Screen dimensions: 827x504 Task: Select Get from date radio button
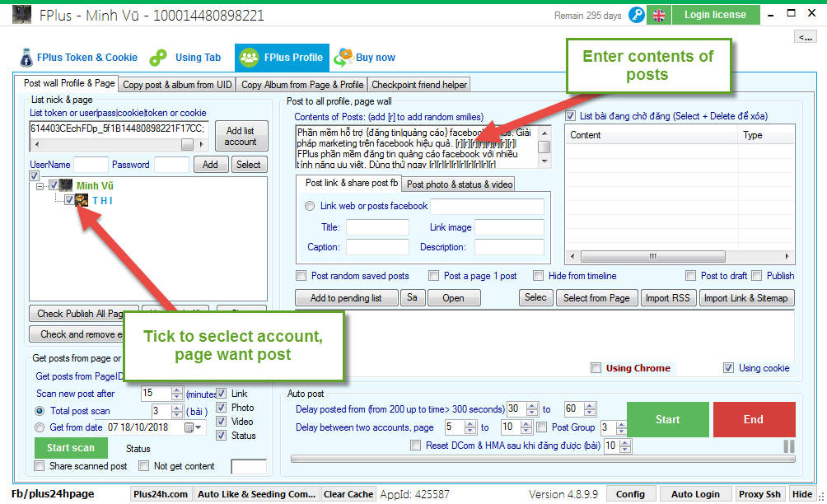(x=40, y=427)
